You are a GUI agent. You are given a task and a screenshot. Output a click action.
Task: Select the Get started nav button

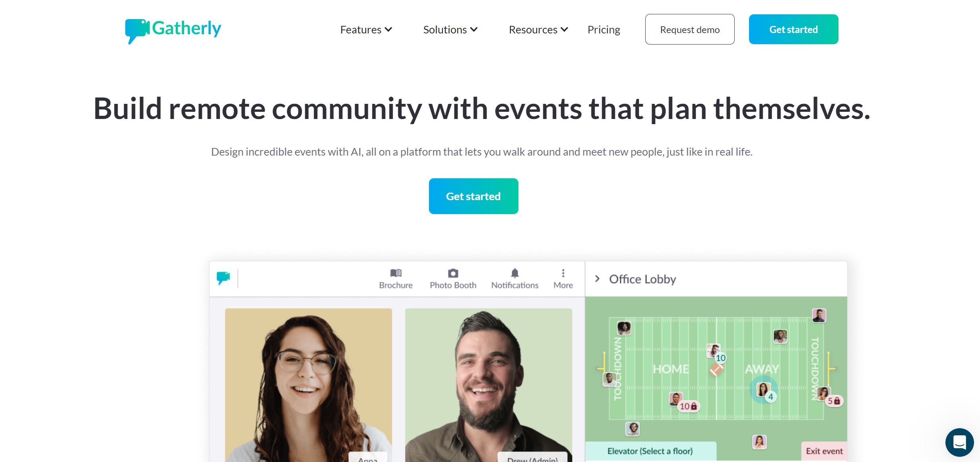point(793,29)
